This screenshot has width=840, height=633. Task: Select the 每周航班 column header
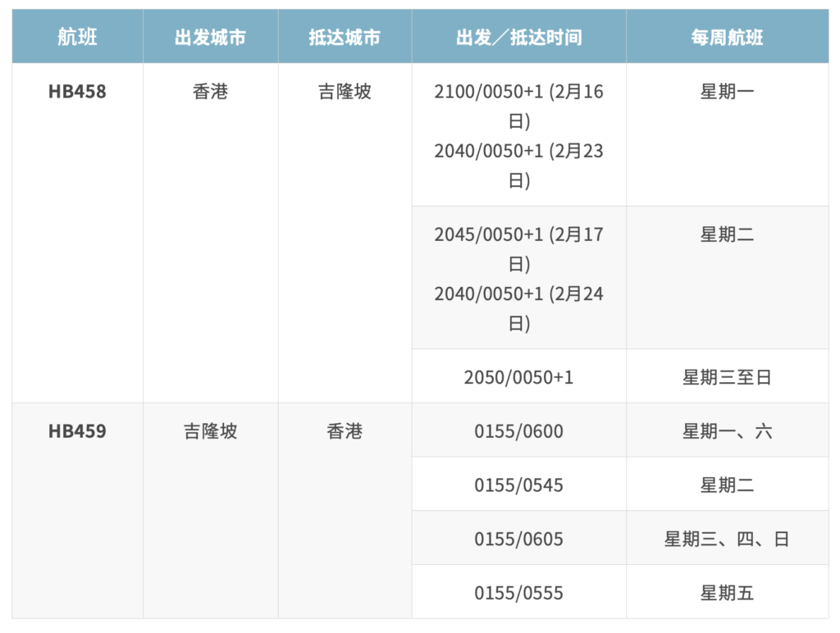pos(727,38)
